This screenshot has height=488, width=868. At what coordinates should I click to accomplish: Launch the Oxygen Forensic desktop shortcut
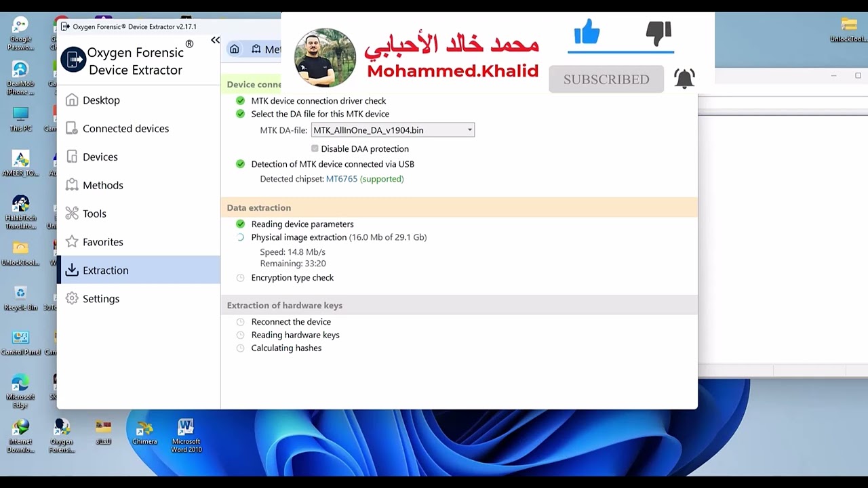pos(62,436)
